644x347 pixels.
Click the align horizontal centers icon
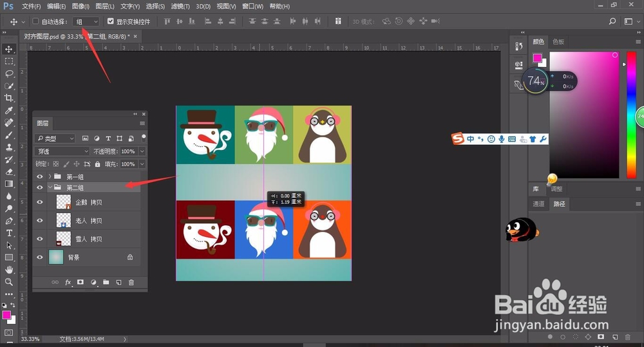(x=220, y=21)
